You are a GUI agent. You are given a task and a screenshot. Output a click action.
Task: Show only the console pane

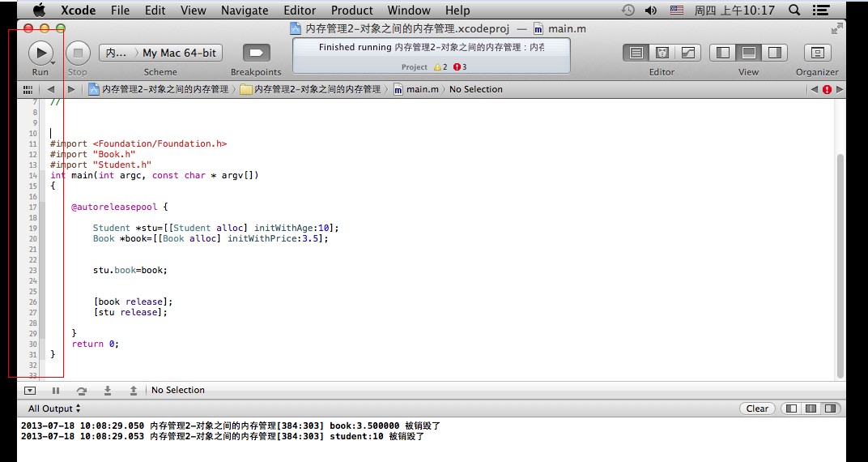pos(831,409)
